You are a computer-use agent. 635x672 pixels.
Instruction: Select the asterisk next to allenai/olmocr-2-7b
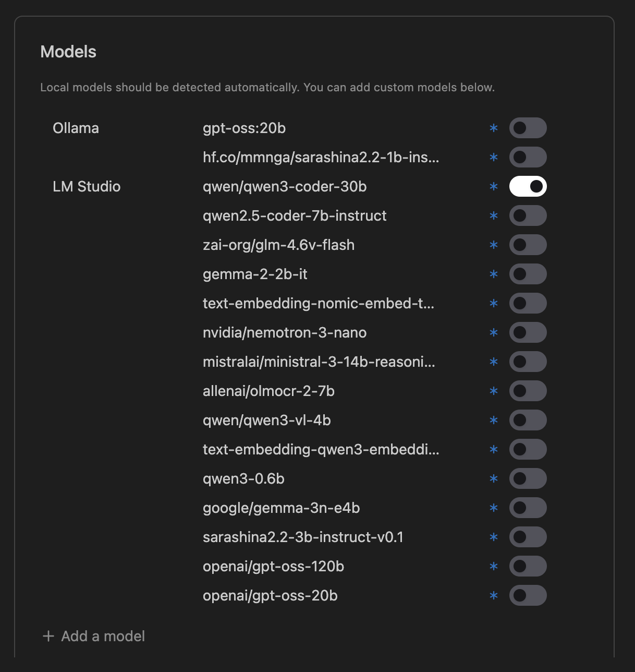click(x=493, y=391)
